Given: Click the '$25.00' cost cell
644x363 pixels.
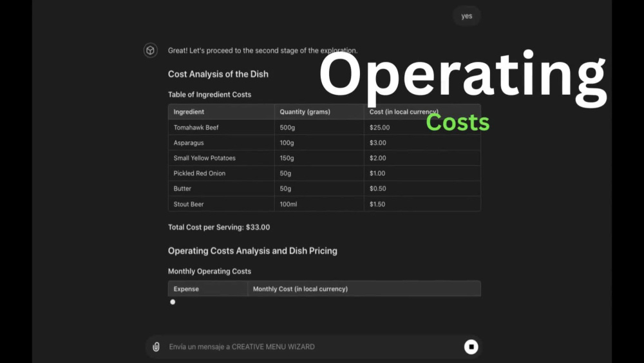Looking at the screenshot, I should (422, 128).
